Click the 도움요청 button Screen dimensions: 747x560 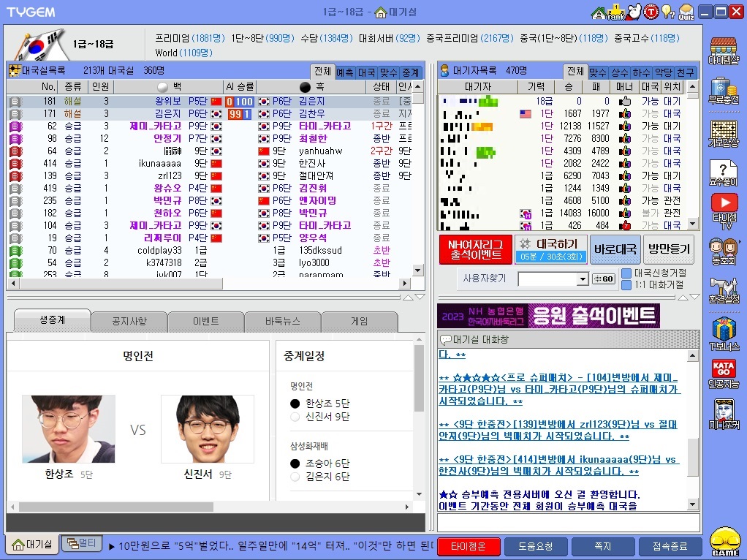pos(536,546)
